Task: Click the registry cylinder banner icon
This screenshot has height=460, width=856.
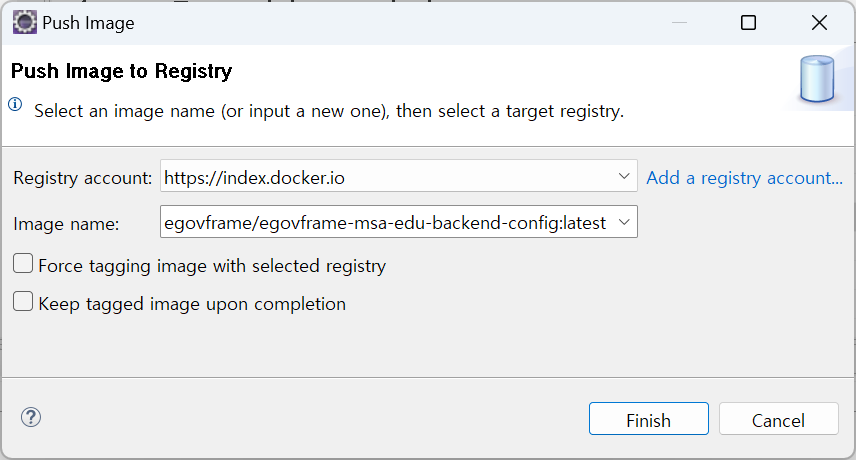Action: pyautogui.click(x=819, y=81)
